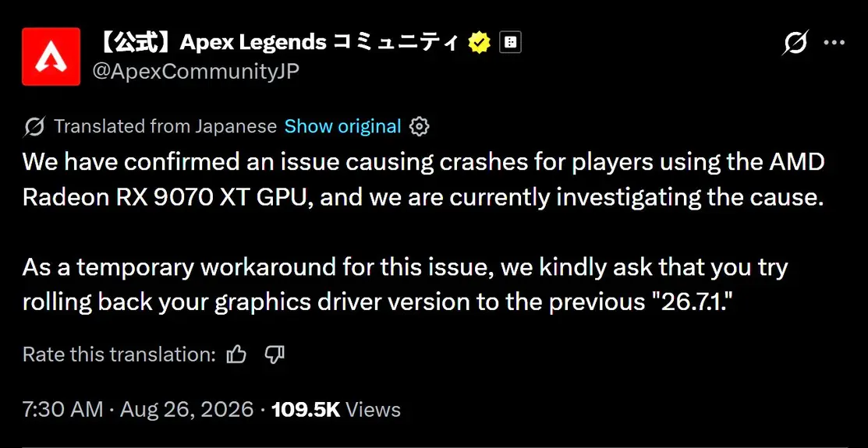Viewport: 868px width, 448px height.
Task: Open the three-dot more options menu
Action: 834,43
